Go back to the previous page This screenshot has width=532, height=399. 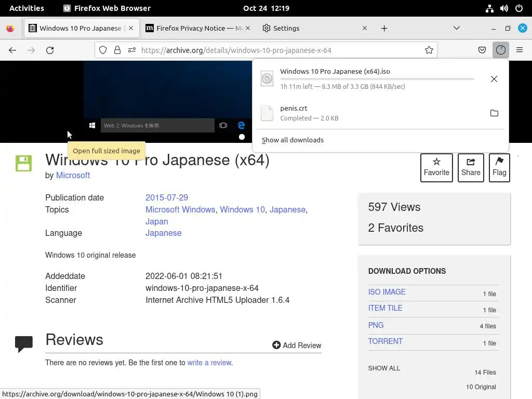pyautogui.click(x=12, y=50)
